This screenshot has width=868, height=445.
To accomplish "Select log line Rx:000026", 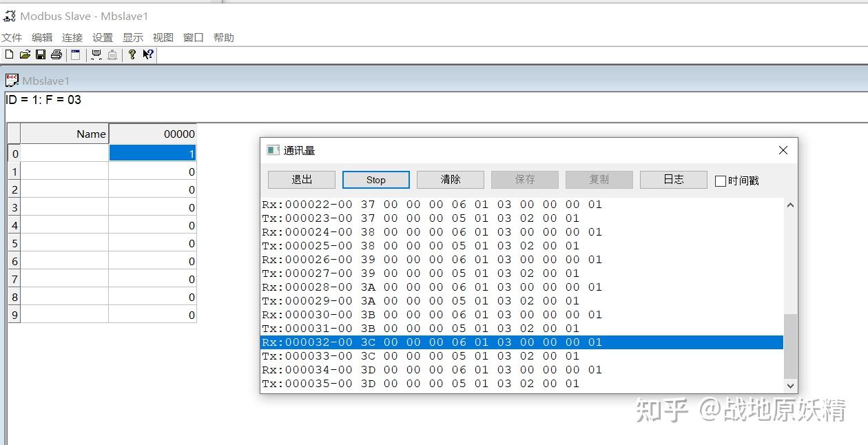I will coord(522,260).
